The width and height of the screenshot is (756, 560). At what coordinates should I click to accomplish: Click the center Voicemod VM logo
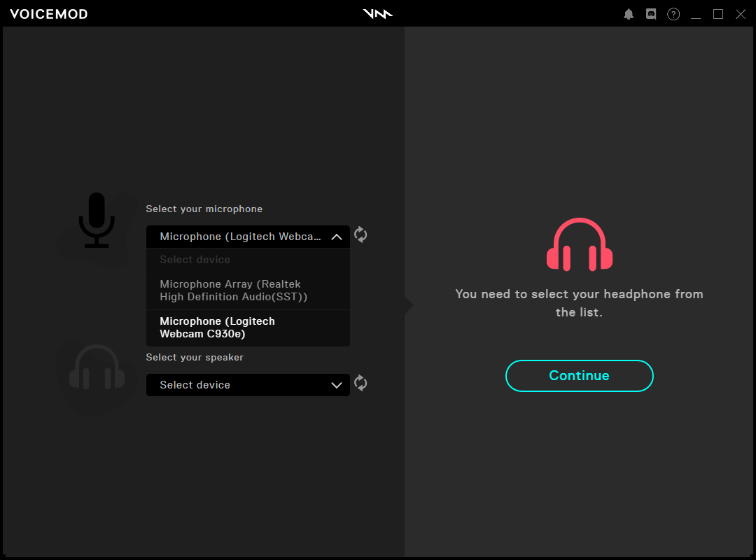coord(378,14)
